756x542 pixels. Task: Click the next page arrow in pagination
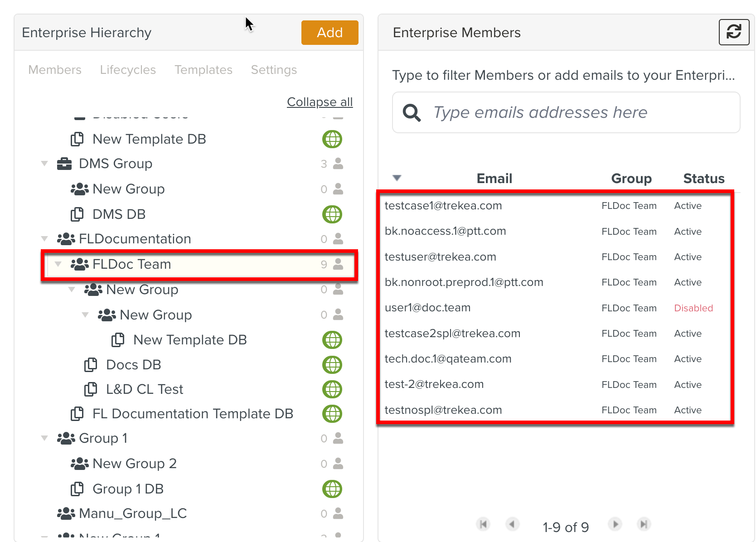(x=615, y=524)
